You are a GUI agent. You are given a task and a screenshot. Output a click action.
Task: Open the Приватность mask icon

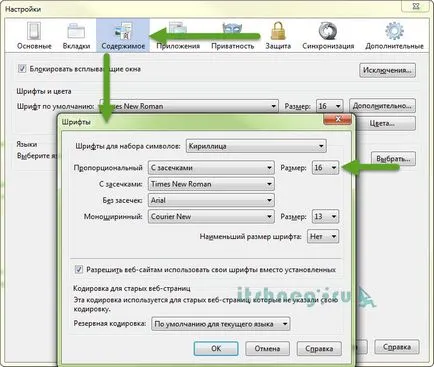[232, 36]
